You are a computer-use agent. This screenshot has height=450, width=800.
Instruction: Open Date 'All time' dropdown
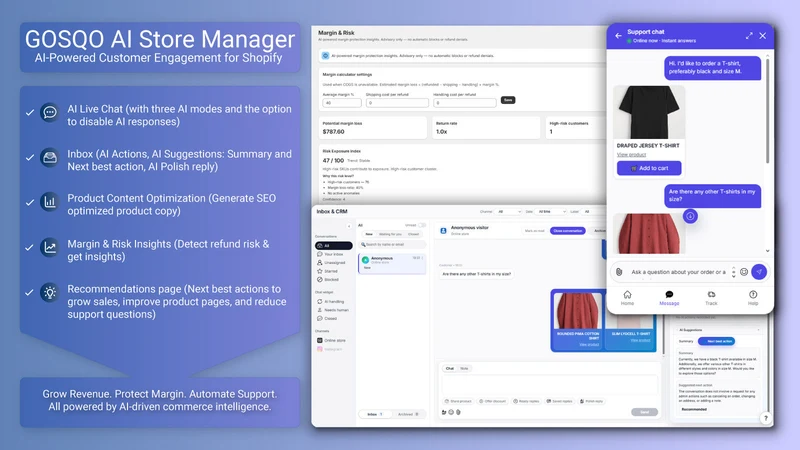(552, 212)
